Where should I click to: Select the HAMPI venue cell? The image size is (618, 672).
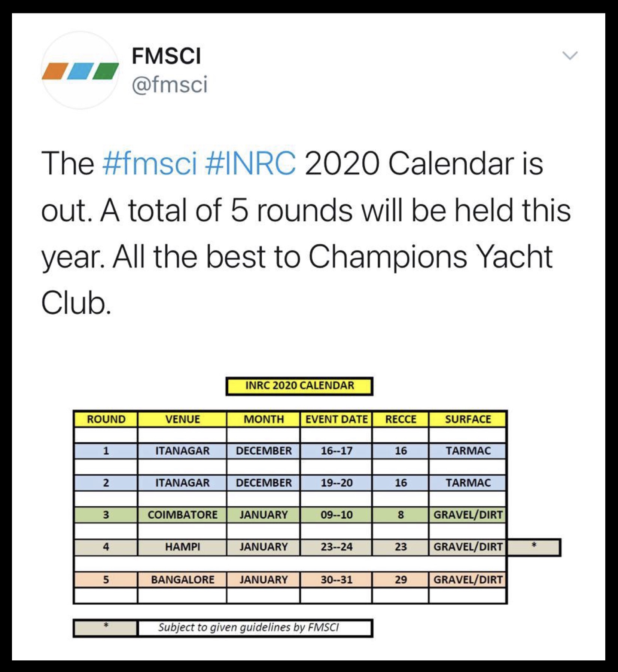[182, 547]
